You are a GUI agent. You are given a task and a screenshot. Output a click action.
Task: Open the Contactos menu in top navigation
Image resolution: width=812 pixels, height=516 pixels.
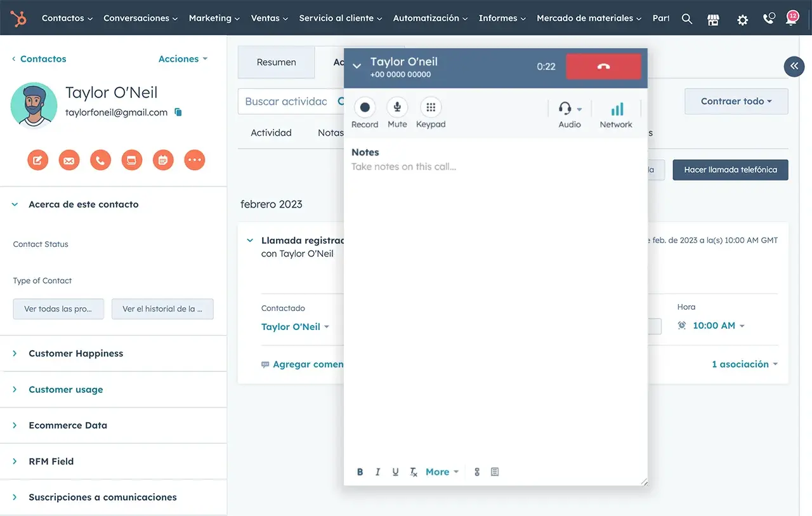pos(67,18)
